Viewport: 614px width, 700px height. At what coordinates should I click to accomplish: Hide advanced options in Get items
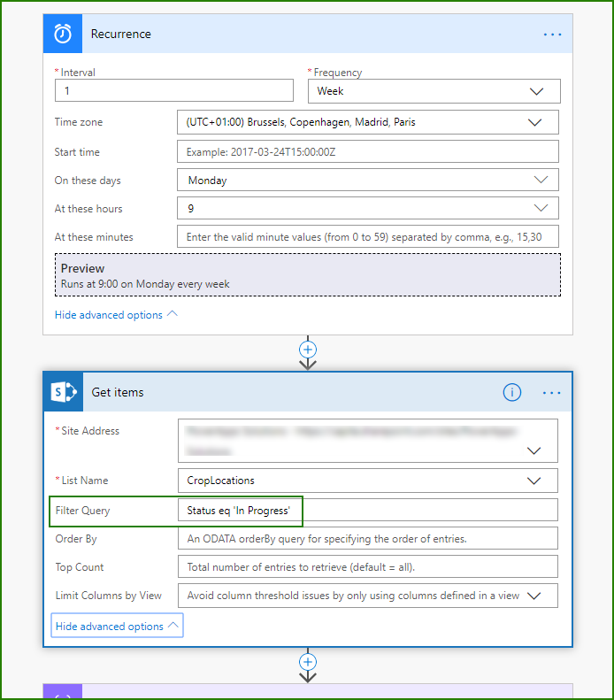point(117,626)
